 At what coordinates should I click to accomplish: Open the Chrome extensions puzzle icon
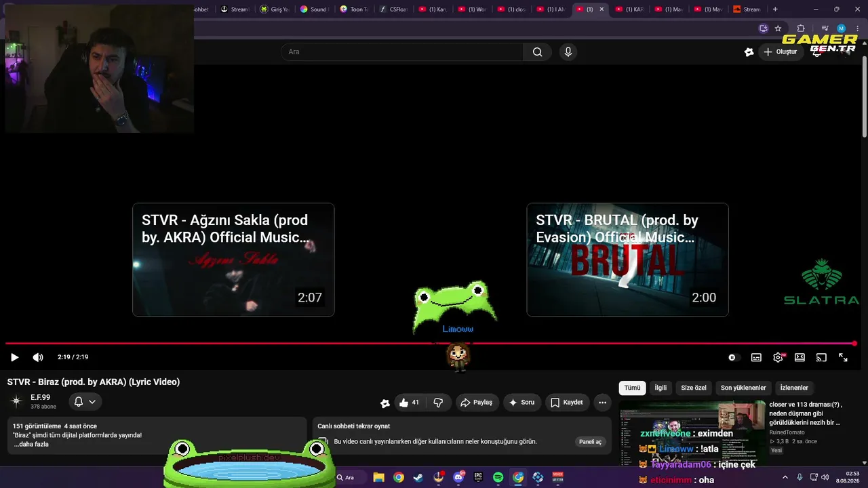801,28
